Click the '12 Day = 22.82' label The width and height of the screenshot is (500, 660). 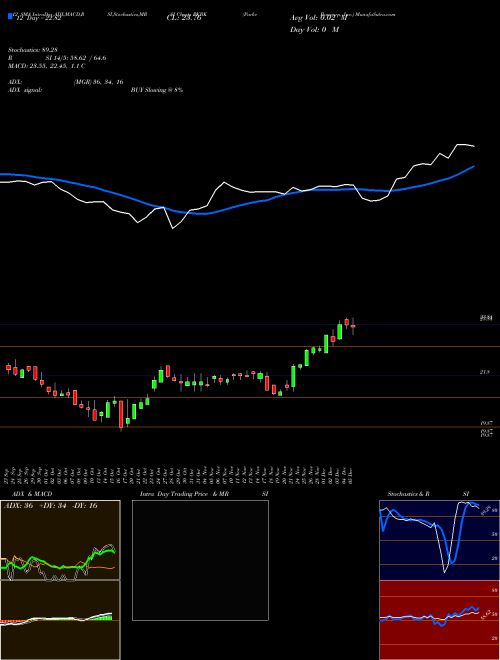coord(37,18)
